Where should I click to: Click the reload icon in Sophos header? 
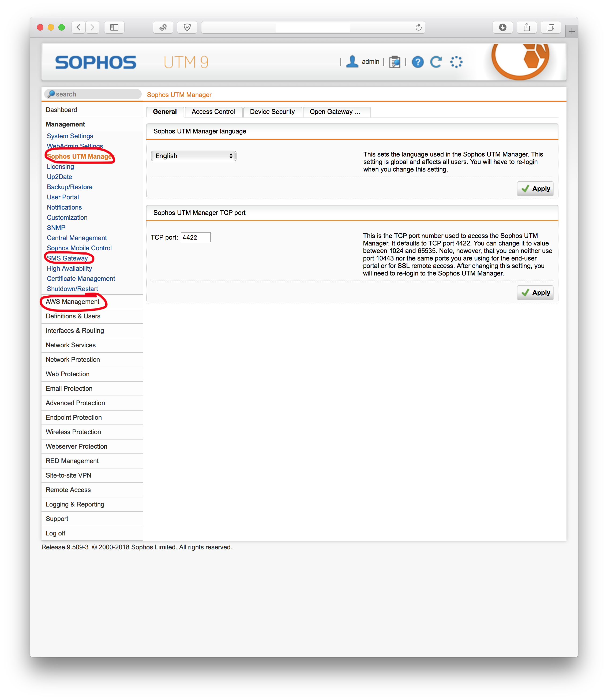436,62
